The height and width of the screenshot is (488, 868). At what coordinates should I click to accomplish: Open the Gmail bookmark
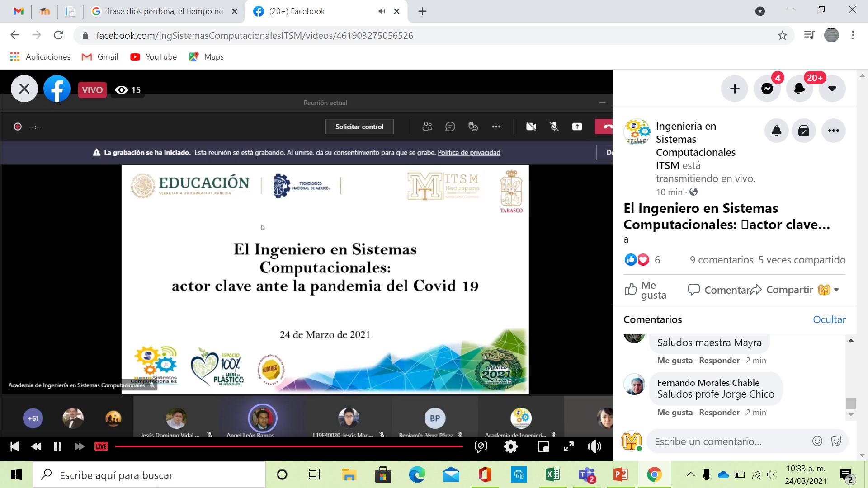click(x=100, y=57)
